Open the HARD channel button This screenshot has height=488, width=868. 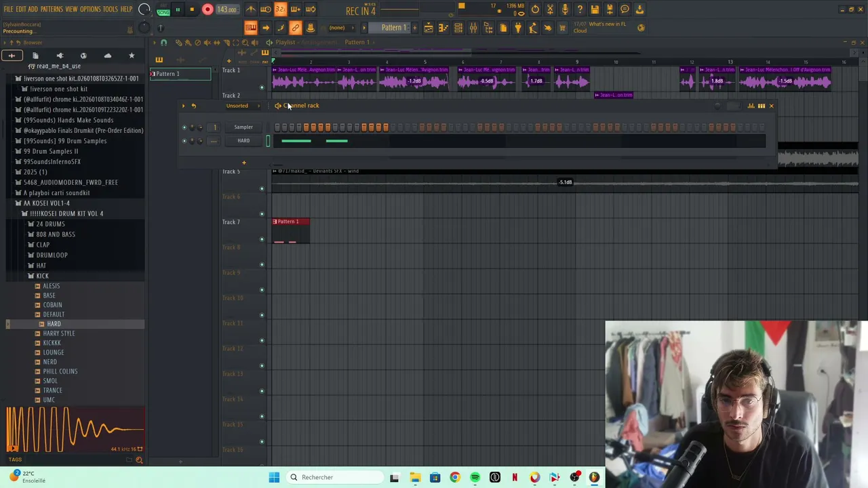click(x=243, y=141)
